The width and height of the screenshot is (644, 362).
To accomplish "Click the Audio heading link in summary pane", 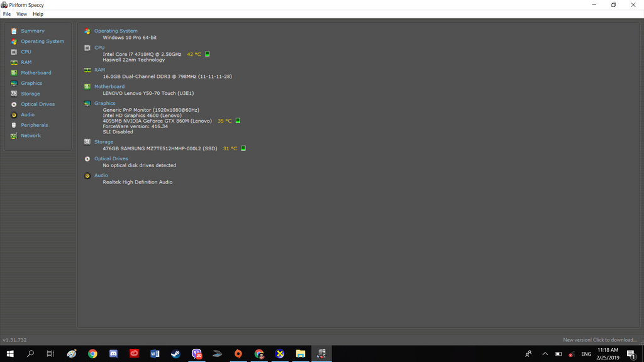I will tap(101, 175).
